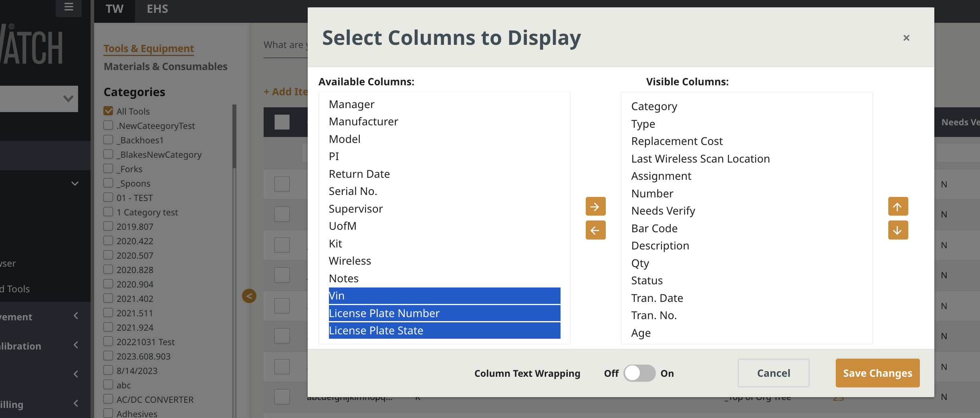Screen dimensions: 980x418
Task: Select Needs Verify in Visible Columns
Action: point(747,211)
